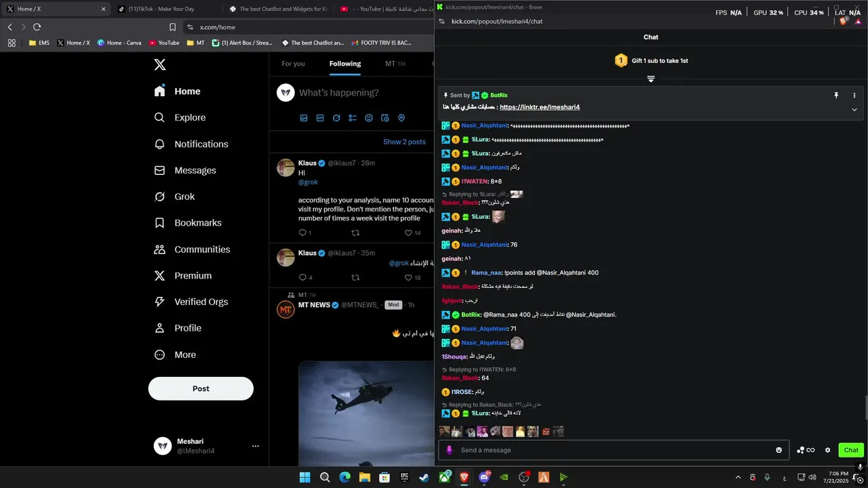868x488 pixels.
Task: Open Notifications in X sidebar
Action: pos(191,144)
